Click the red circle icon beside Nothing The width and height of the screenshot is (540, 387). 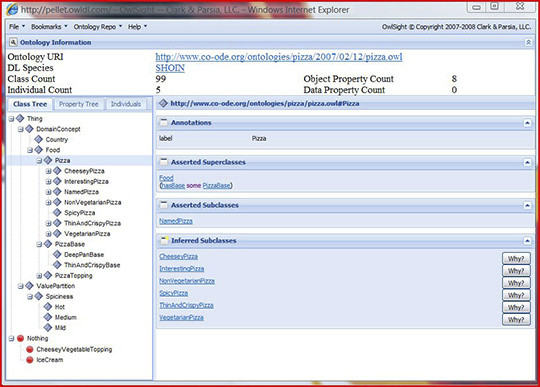tap(20, 338)
